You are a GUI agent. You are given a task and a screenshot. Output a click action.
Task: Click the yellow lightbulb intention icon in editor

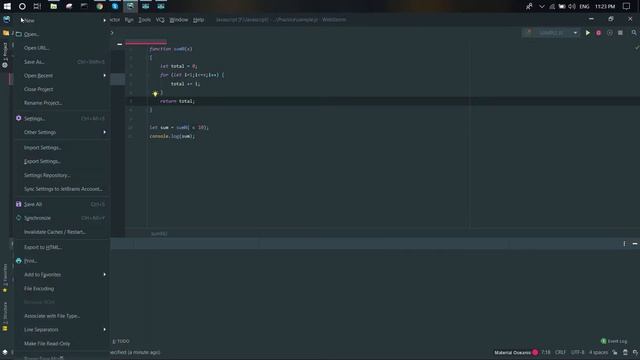coord(155,93)
